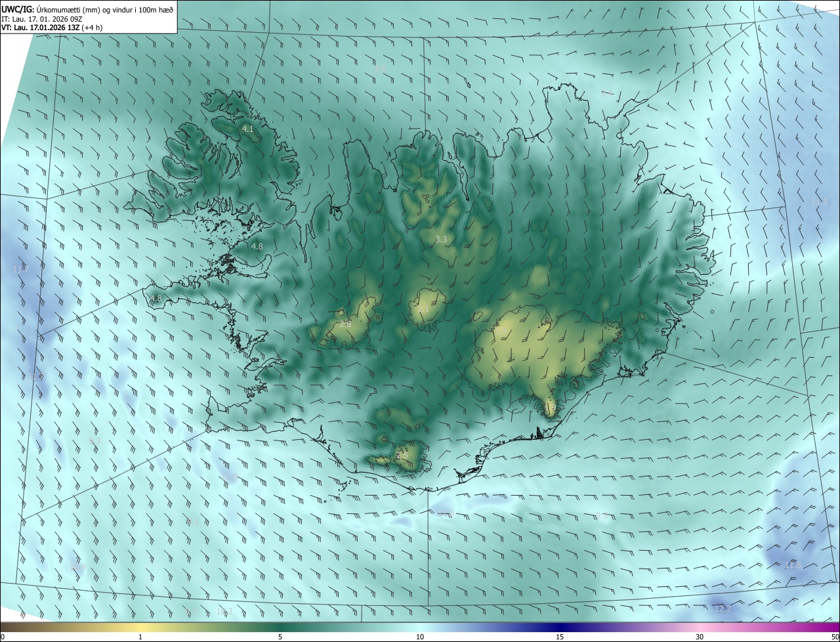This screenshot has height=642, width=840.
Task: Click the 12.2 precipitation value label
Action: [x=722, y=609]
